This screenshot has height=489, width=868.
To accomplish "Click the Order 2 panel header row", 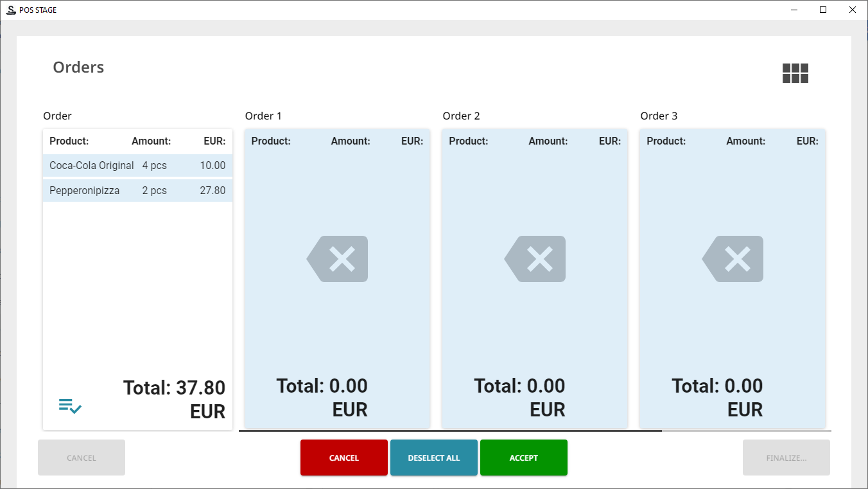I will (x=535, y=141).
